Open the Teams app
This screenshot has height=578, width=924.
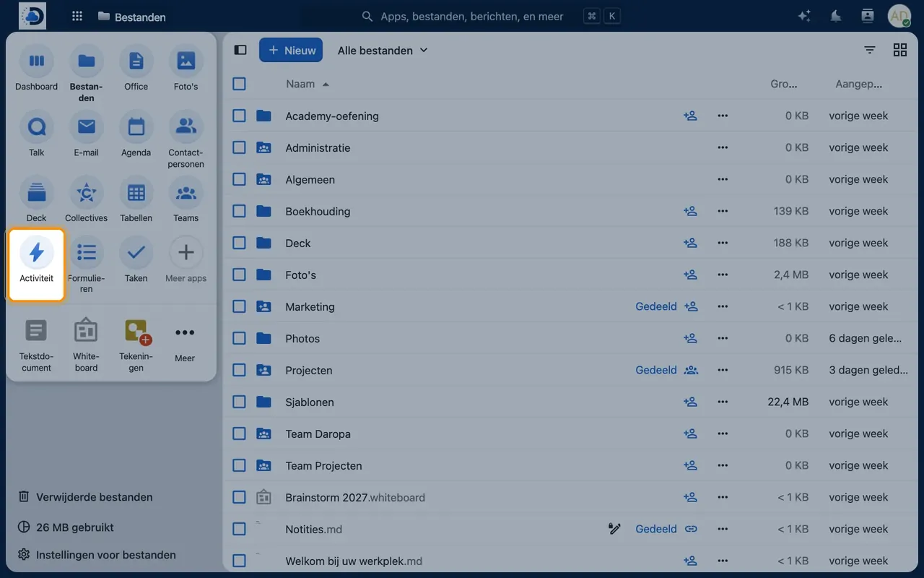(186, 200)
